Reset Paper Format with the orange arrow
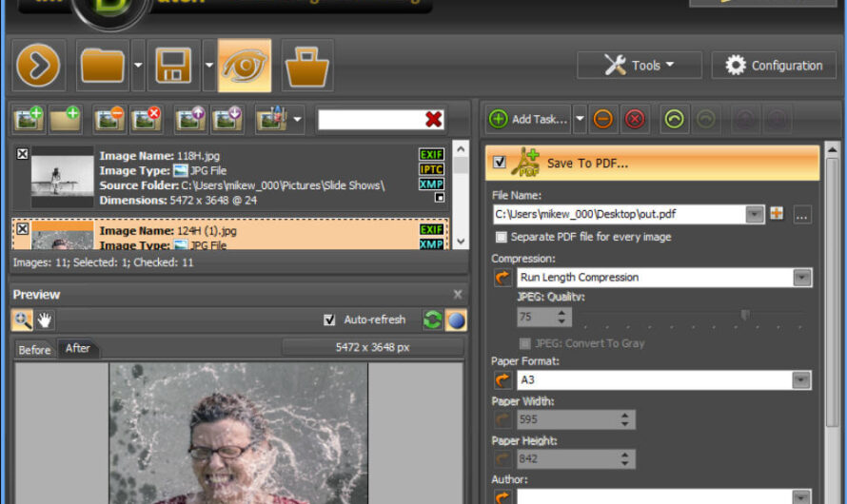Screen dimensions: 847x504 (502, 379)
